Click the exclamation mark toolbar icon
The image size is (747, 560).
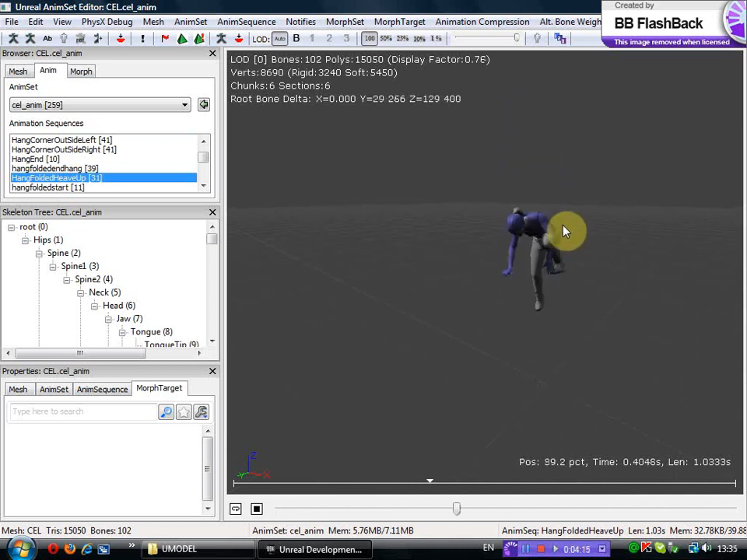click(x=143, y=38)
